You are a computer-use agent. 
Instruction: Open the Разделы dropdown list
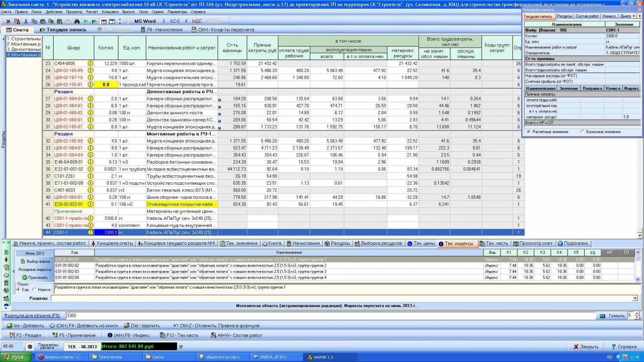pyautogui.click(x=635, y=298)
